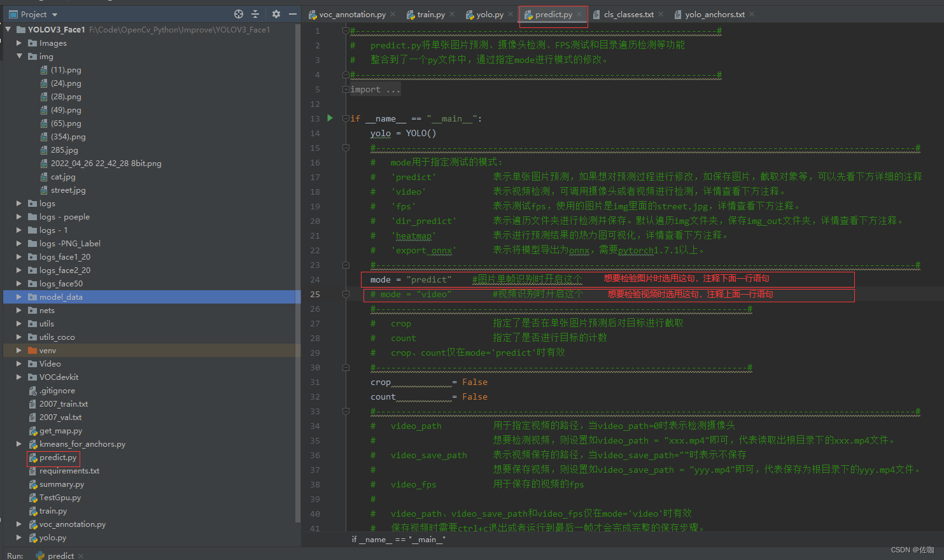Expand the logs - poeple folder
This screenshot has height=560, width=944.
click(19, 216)
